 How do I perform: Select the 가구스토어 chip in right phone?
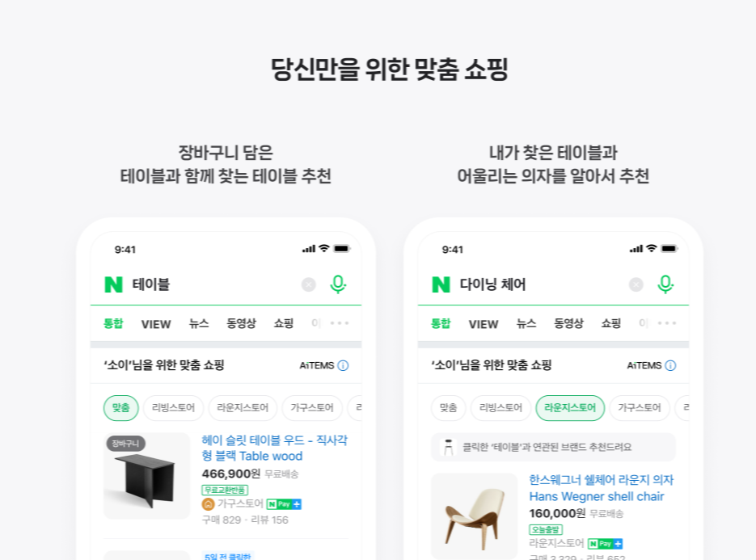[640, 408]
